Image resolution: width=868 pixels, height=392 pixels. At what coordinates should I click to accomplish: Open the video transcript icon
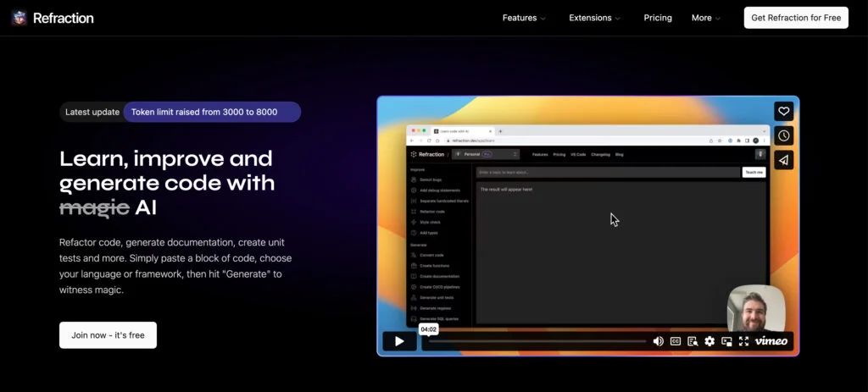(693, 341)
